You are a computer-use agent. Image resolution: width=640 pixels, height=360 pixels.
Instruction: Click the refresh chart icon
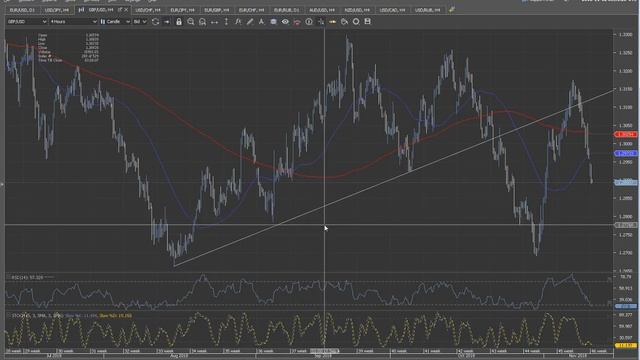pos(155,22)
